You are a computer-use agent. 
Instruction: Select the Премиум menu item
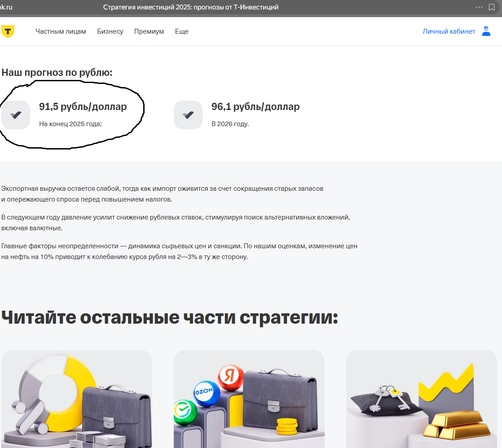pos(149,31)
